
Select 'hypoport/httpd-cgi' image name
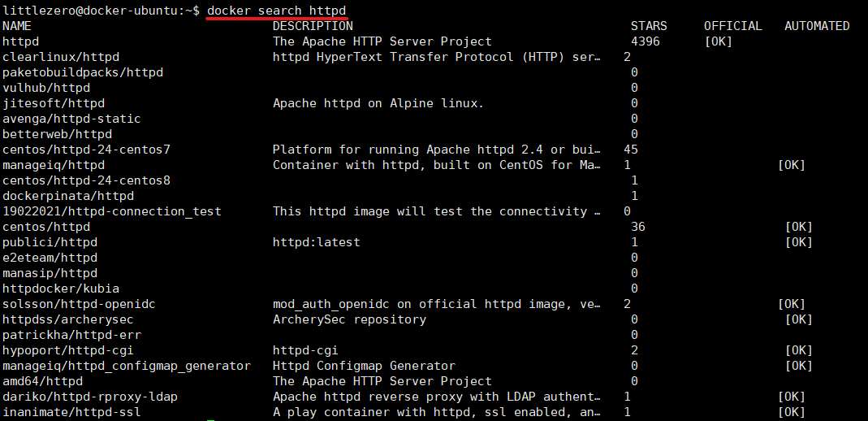[x=68, y=350]
